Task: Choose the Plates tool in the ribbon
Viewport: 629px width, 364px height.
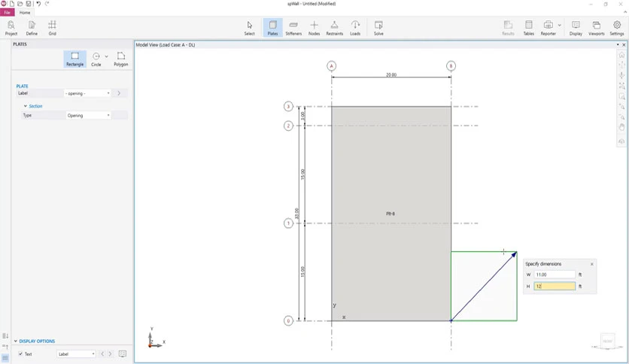Action: pos(273,28)
